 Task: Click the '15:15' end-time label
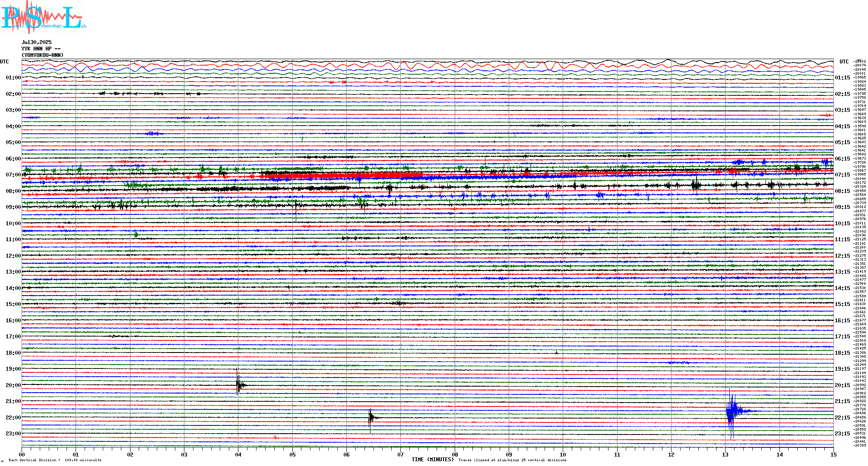(x=843, y=304)
